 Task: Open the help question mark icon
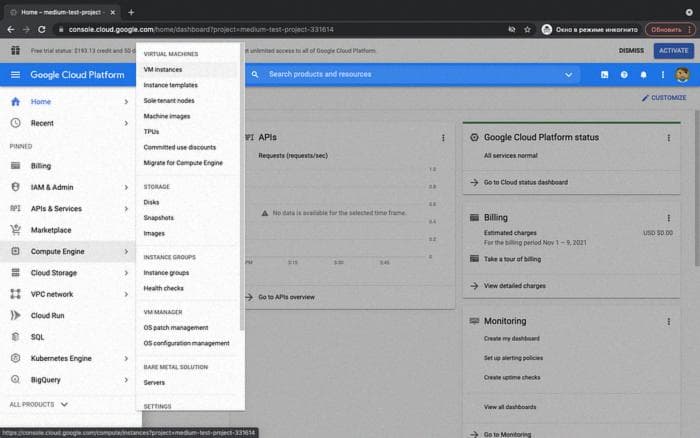tap(624, 75)
